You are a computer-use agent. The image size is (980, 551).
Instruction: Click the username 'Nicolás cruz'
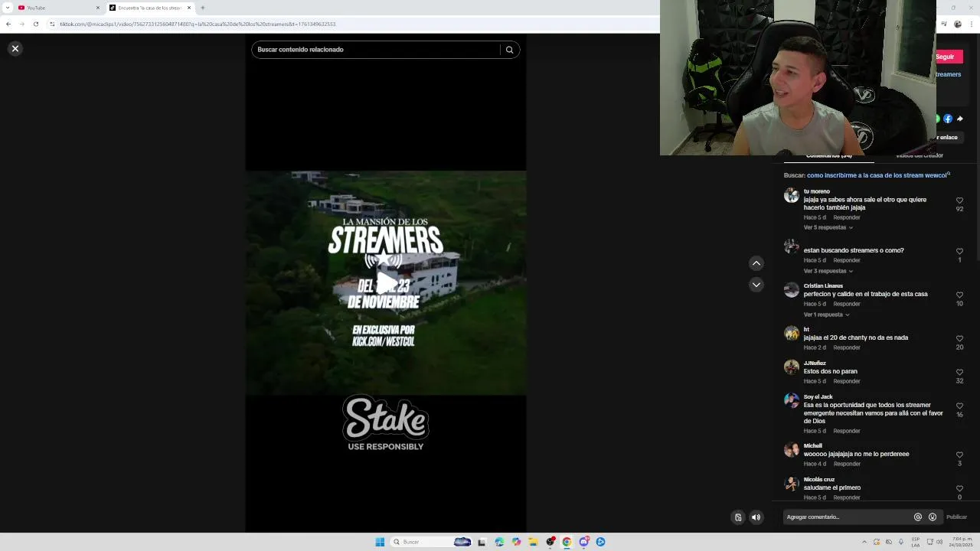point(819,480)
